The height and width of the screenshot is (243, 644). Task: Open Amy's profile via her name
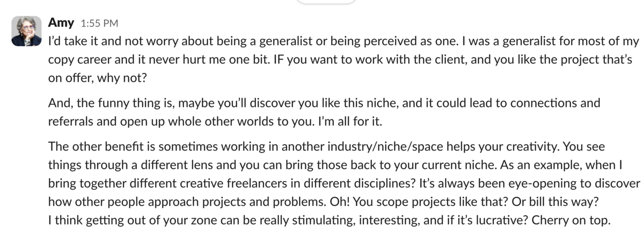coord(61,23)
